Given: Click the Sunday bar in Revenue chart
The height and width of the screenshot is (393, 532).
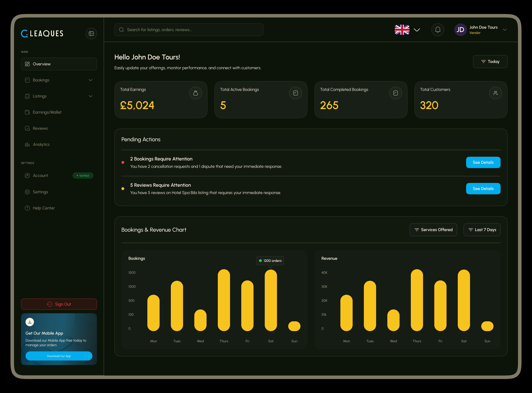Looking at the screenshot, I should pyautogui.click(x=487, y=326).
